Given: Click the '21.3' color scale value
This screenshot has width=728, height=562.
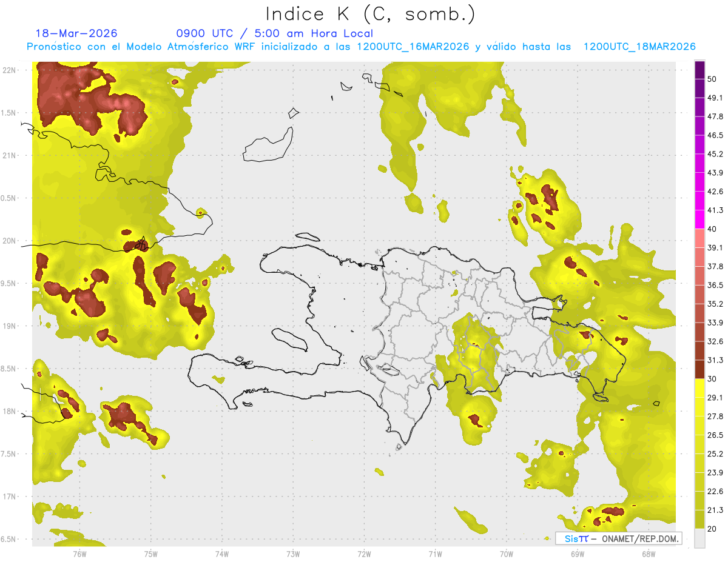Looking at the screenshot, I should pyautogui.click(x=715, y=510).
